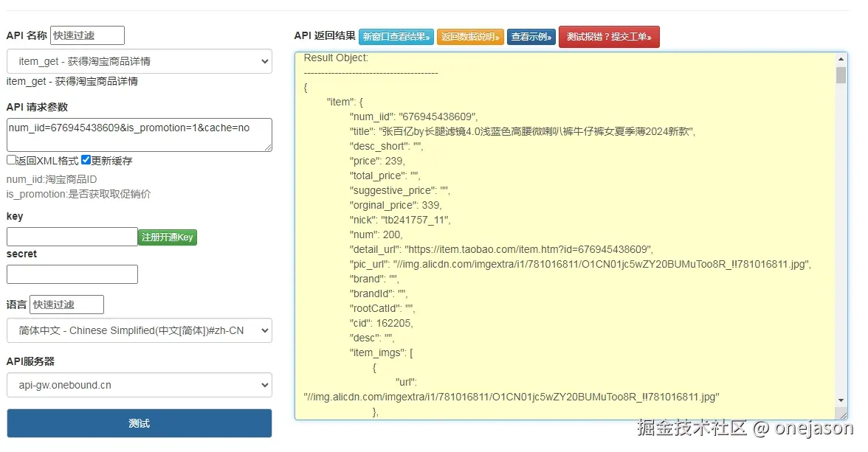Click the 新窗口查看结果 button
Image resolution: width=868 pixels, height=452 pixels.
click(x=396, y=37)
